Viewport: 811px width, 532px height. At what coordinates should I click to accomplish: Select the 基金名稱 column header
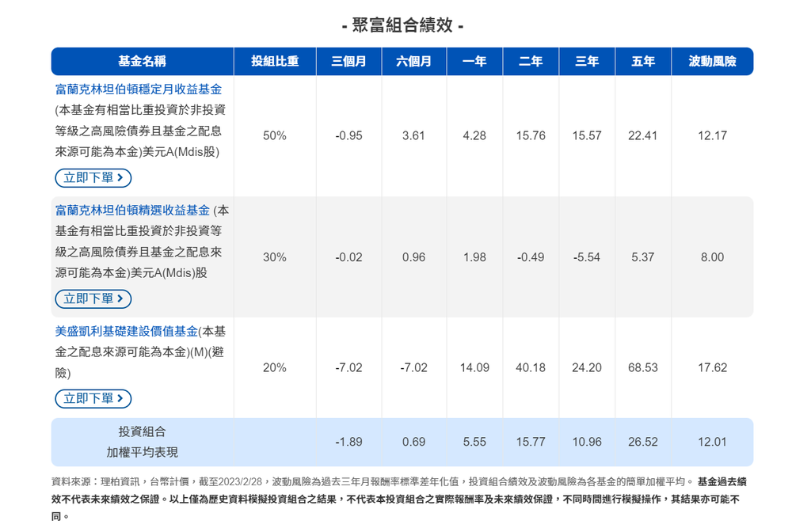pyautogui.click(x=143, y=62)
